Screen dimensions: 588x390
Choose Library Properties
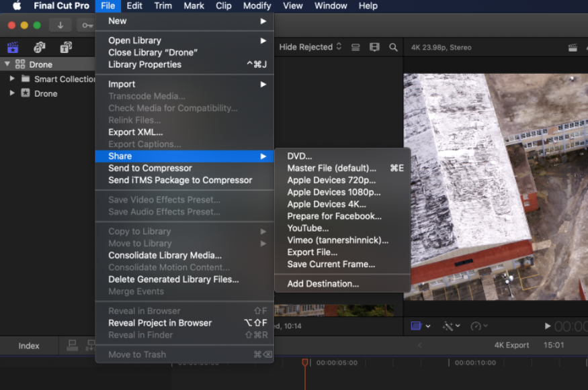pos(185,64)
